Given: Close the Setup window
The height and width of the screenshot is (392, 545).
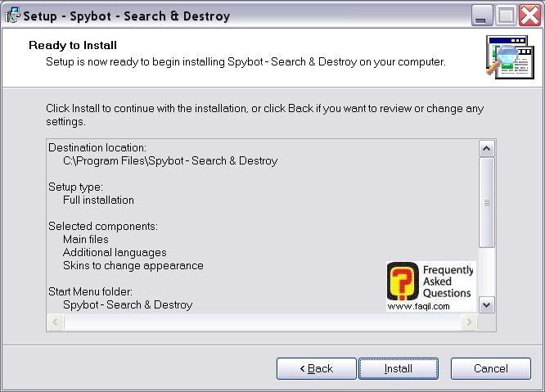Looking at the screenshot, I should (x=529, y=16).
